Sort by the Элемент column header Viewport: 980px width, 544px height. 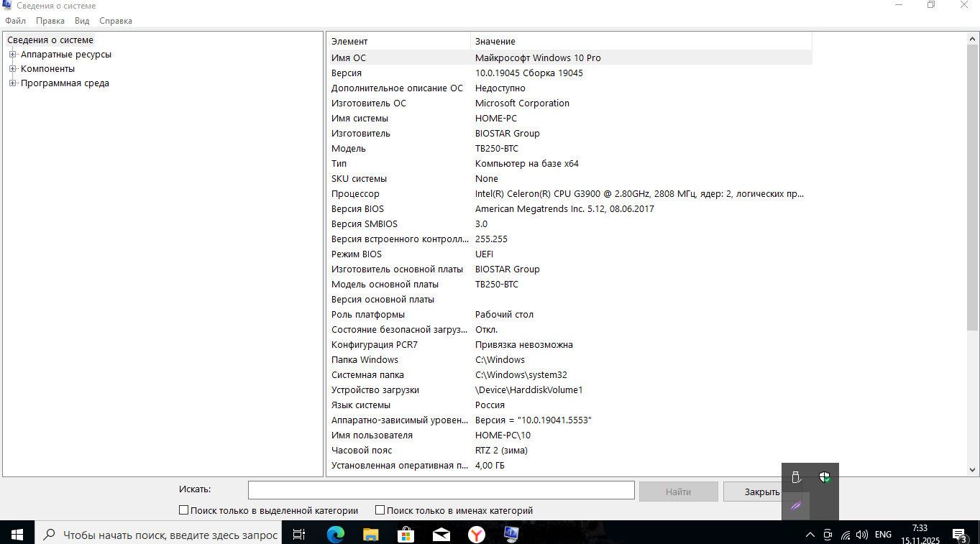[x=399, y=41]
